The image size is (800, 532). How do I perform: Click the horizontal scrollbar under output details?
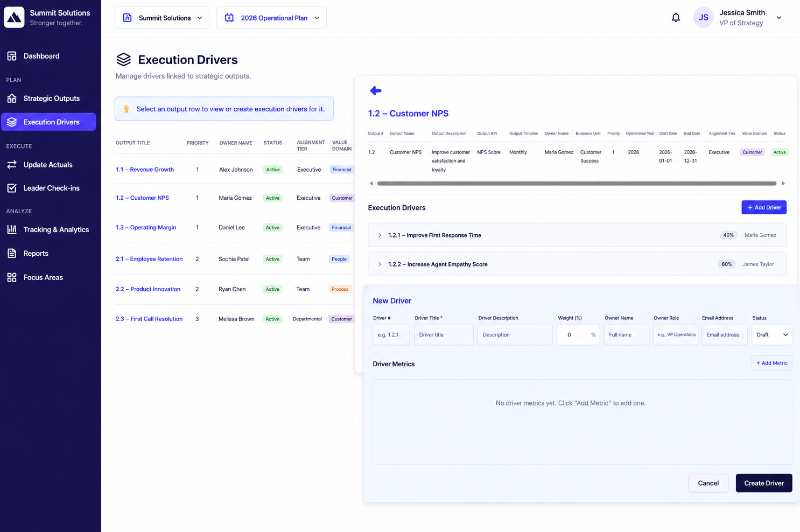tap(577, 184)
